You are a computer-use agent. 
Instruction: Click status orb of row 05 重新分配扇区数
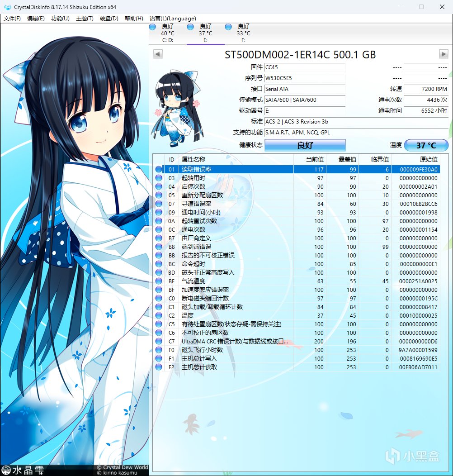pos(159,195)
